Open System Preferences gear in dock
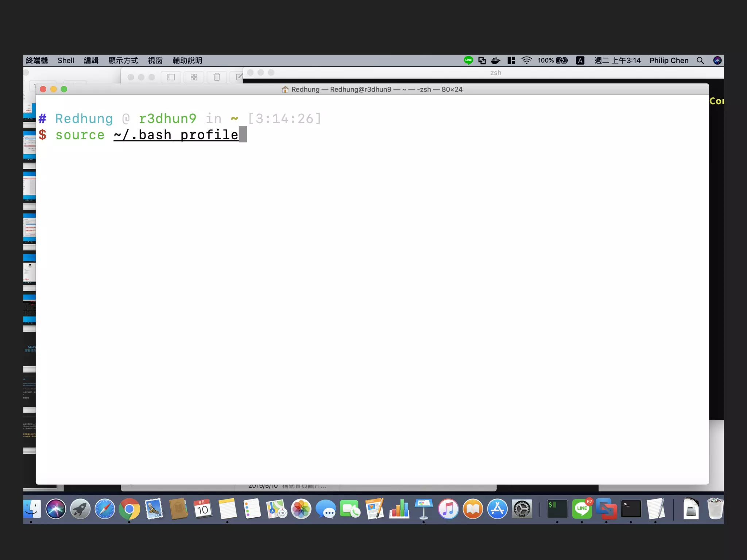The width and height of the screenshot is (747, 560). click(522, 509)
